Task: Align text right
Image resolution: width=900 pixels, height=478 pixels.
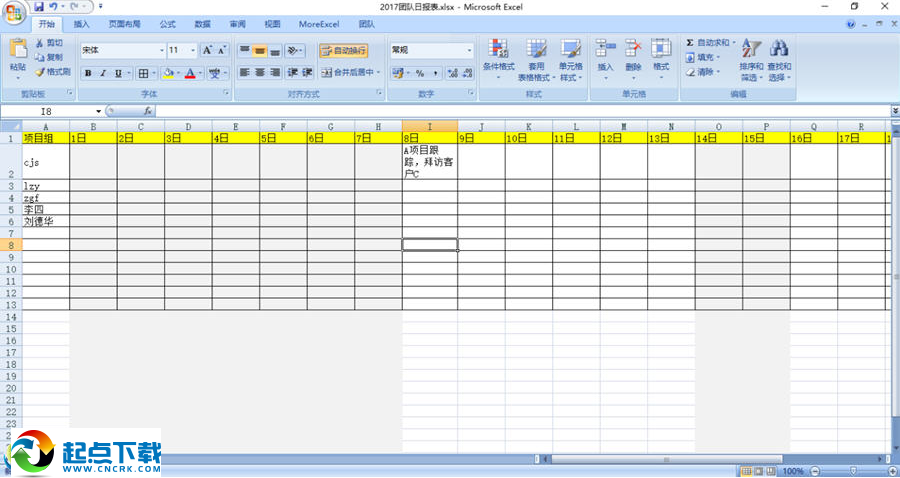Action: coord(276,72)
